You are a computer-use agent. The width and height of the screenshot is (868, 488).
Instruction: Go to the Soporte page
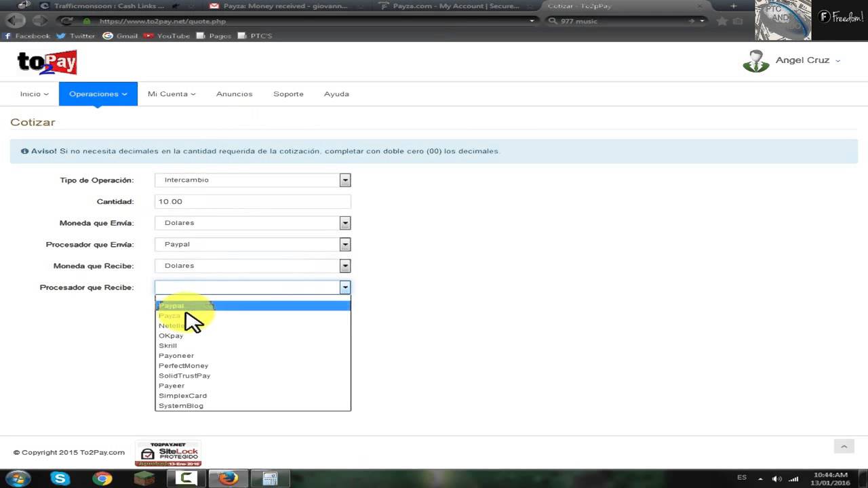click(288, 94)
